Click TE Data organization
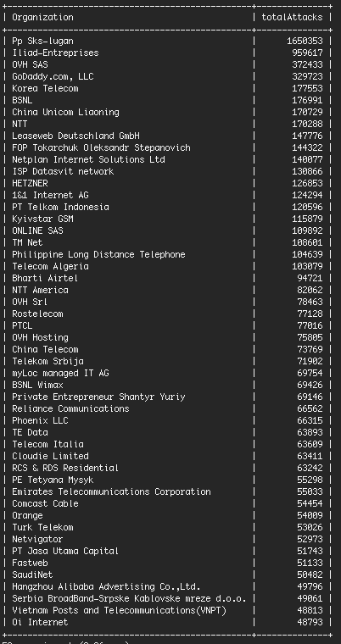This screenshot has height=644, width=341. coord(30,432)
